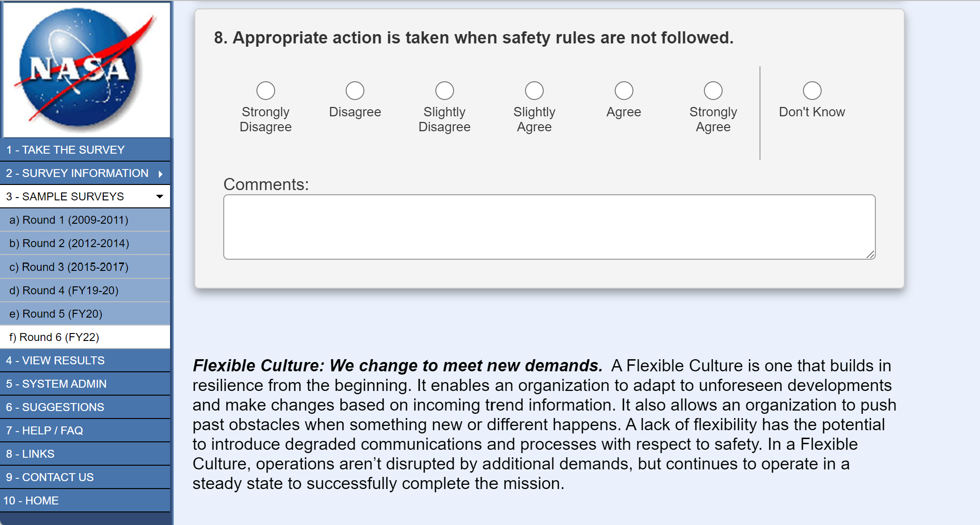
Task: Pick the Slightly Agree option
Action: point(534,91)
